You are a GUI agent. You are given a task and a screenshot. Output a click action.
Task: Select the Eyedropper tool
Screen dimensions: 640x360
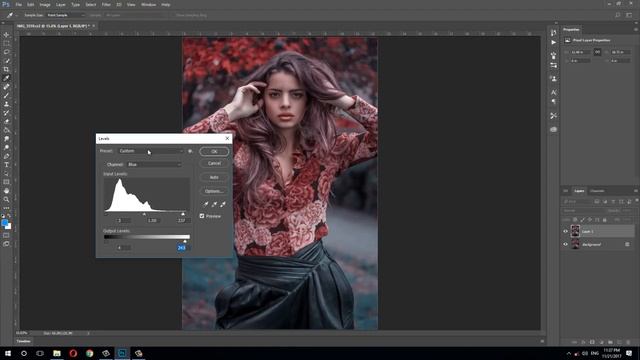pos(6,78)
